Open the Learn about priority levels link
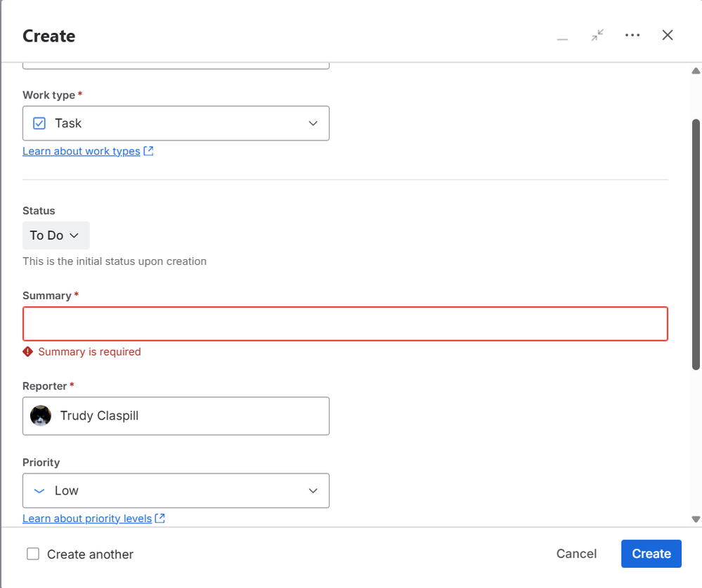Viewport: 702px width, 588px height. pyautogui.click(x=87, y=518)
